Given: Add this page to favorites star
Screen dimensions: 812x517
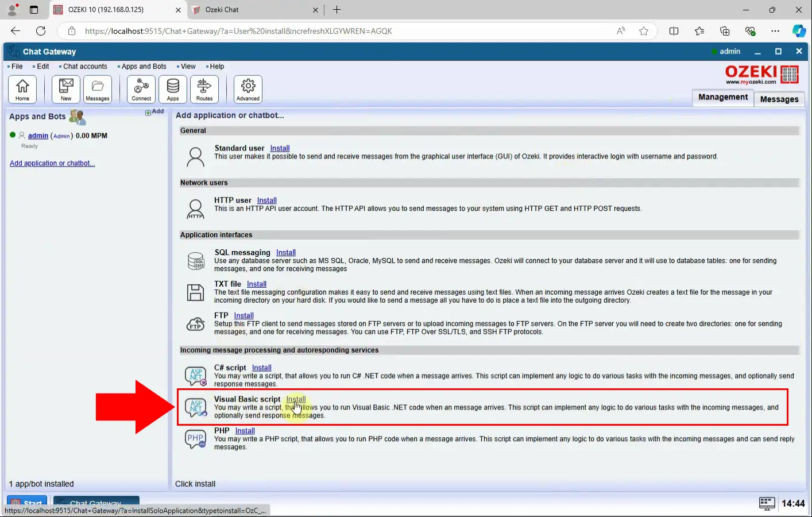Looking at the screenshot, I should click(644, 31).
